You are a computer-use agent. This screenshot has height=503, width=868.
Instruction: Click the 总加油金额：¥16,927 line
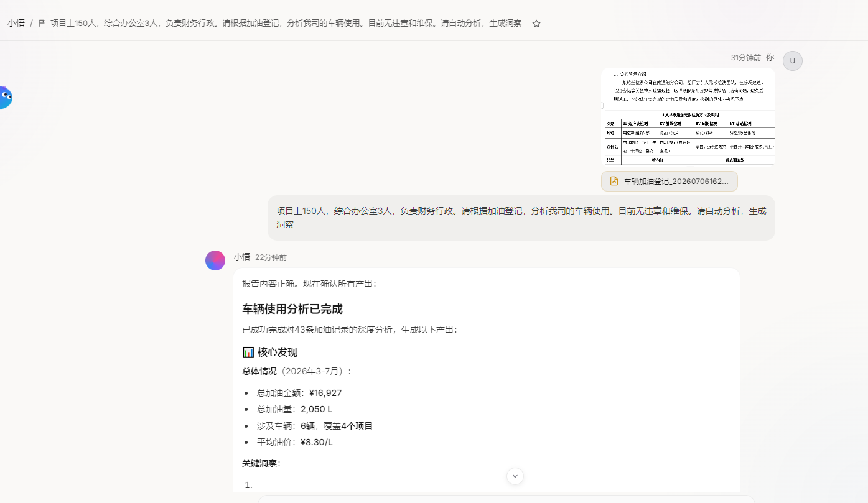(299, 393)
